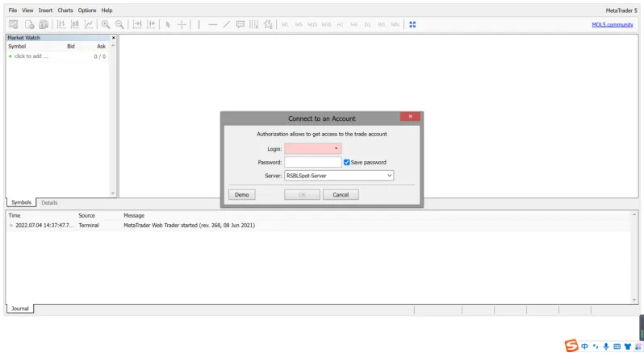Viewport: 644px width, 353px height.
Task: Click the journal Source column header
Action: pyautogui.click(x=86, y=215)
